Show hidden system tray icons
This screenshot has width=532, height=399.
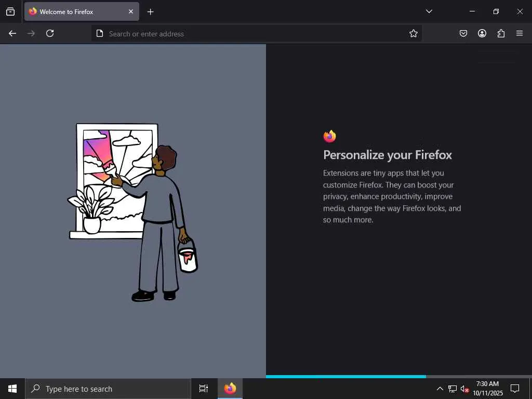tap(440, 389)
